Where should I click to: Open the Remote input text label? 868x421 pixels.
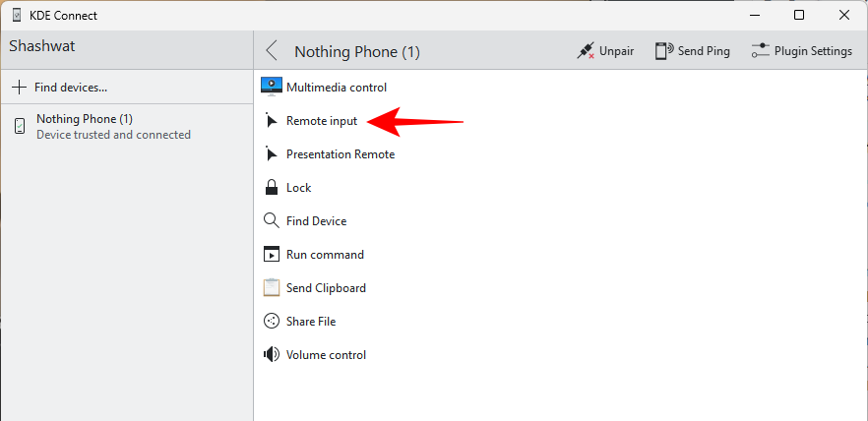322,121
